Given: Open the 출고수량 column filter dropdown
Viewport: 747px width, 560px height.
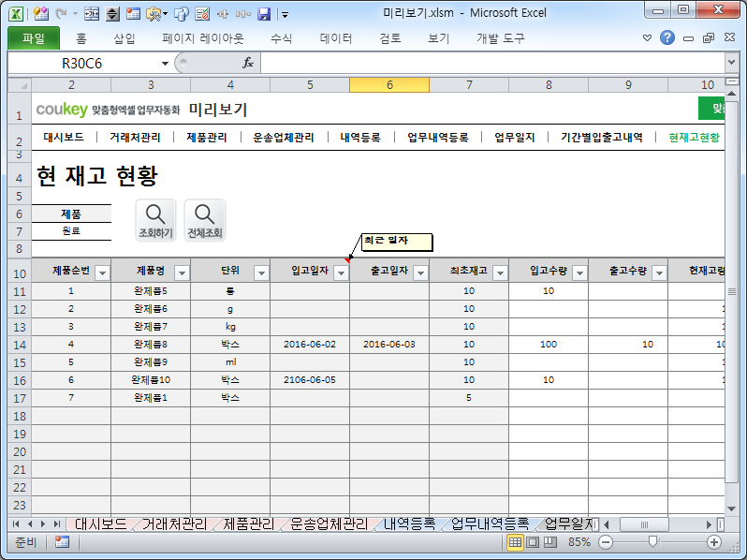Looking at the screenshot, I should [x=659, y=273].
